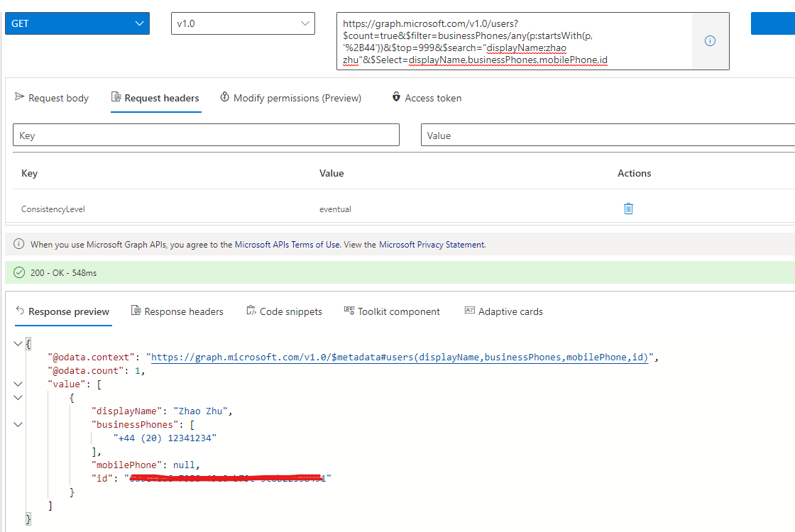Click the Toolkit component icon
This screenshot has width=795, height=532.
click(x=349, y=310)
